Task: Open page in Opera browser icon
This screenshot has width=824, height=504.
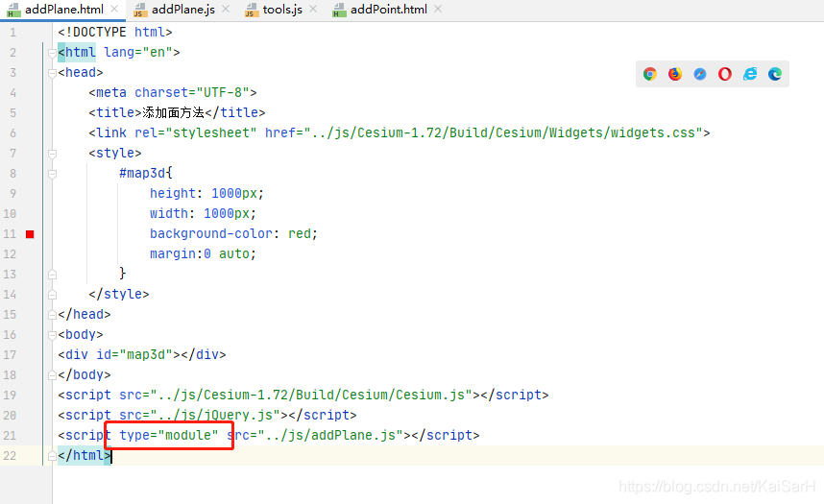Action: (x=725, y=74)
